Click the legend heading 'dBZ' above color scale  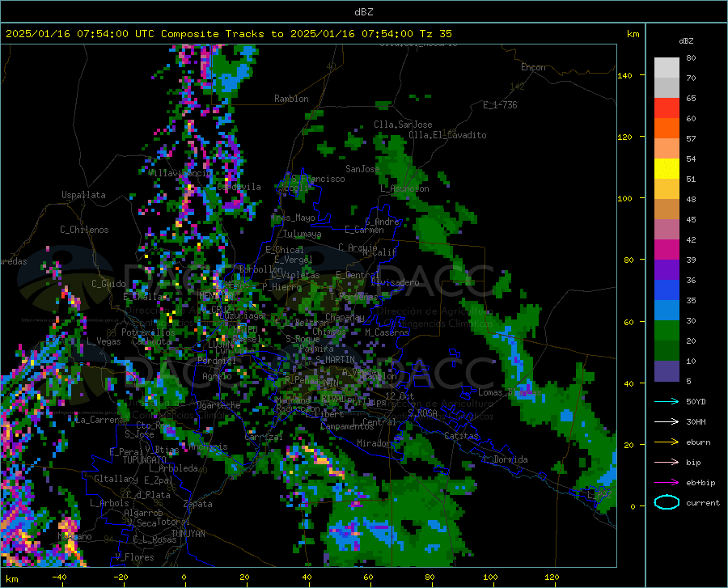(686, 40)
